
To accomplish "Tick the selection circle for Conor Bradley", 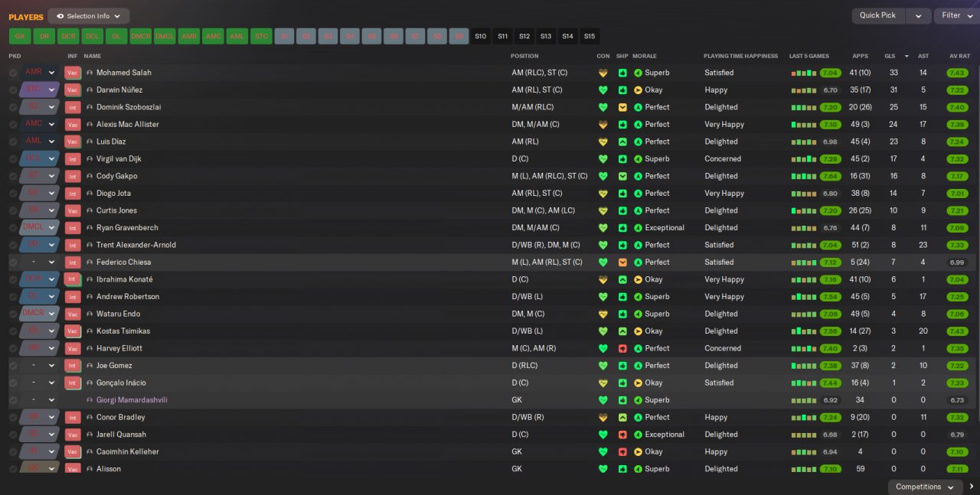I will (13, 417).
